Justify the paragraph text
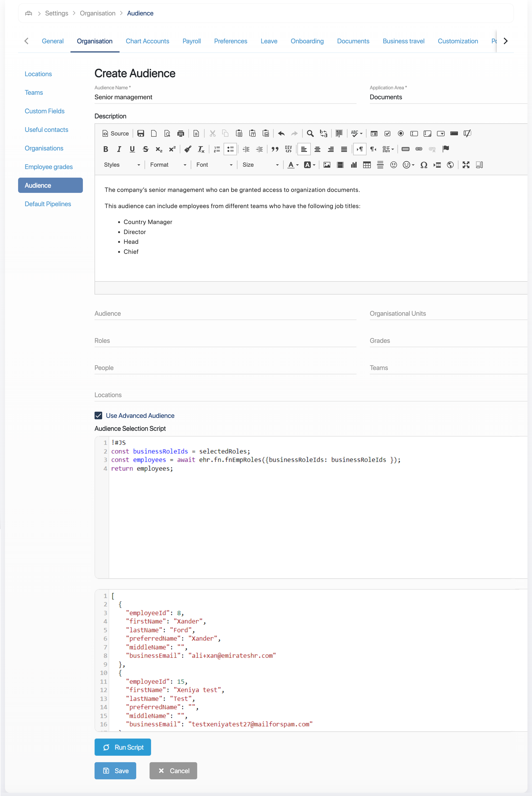 344,149
